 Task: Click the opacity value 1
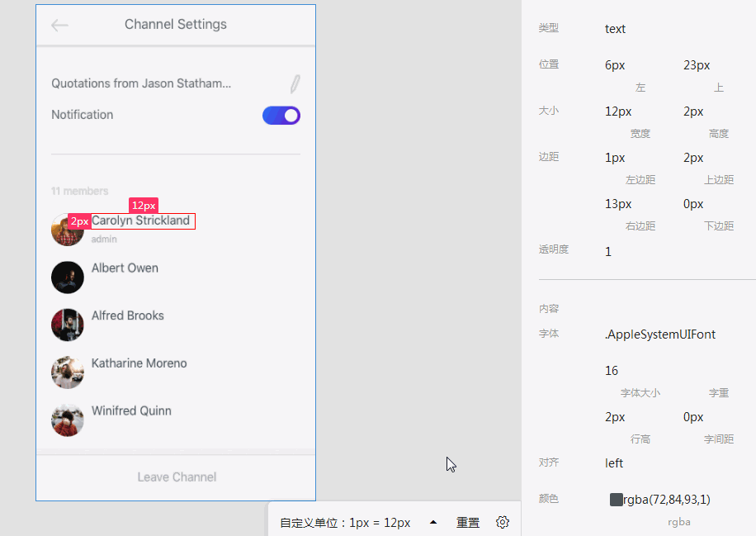click(608, 252)
